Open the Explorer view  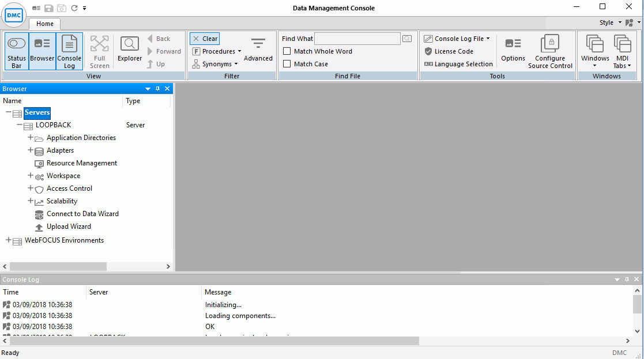coord(129,49)
